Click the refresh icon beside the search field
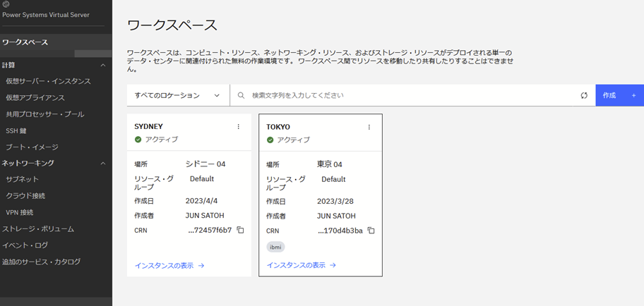Screen dimensions: 644x306 tap(583, 95)
